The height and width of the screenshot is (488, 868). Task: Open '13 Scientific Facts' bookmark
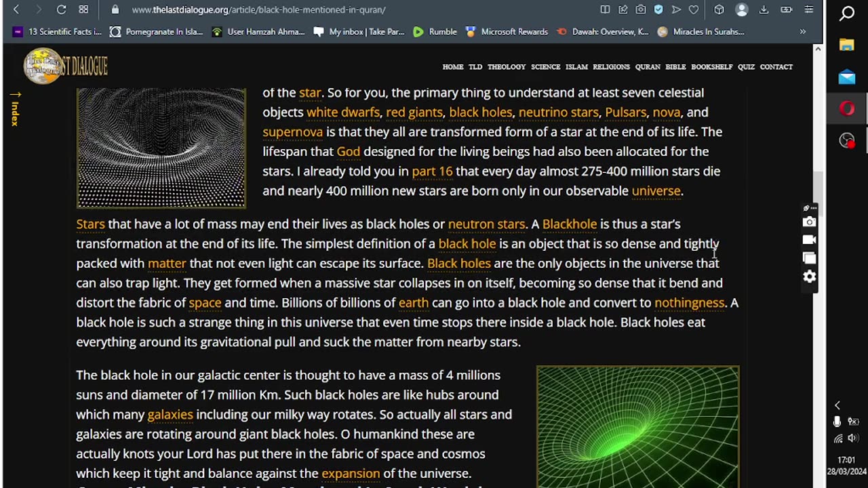click(x=58, y=32)
